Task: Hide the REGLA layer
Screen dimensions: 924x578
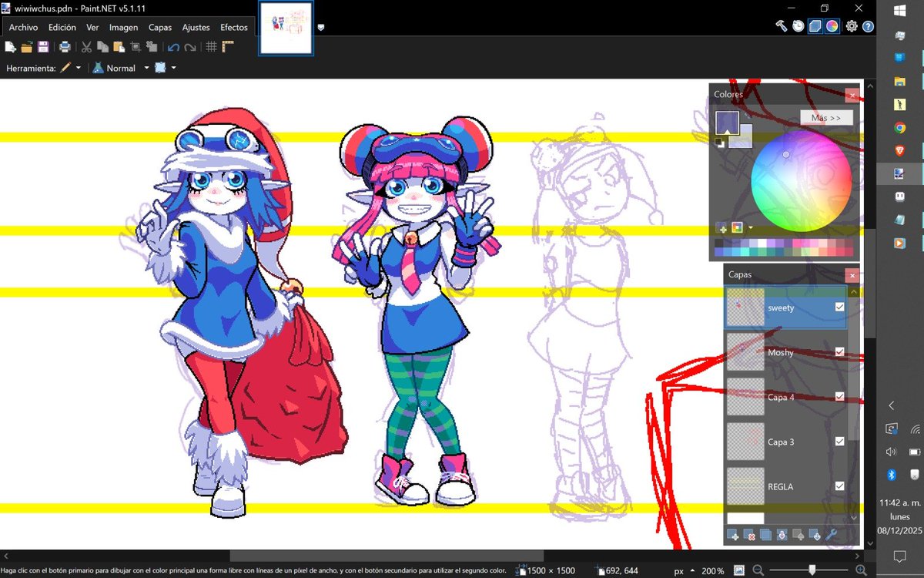Action: (839, 486)
